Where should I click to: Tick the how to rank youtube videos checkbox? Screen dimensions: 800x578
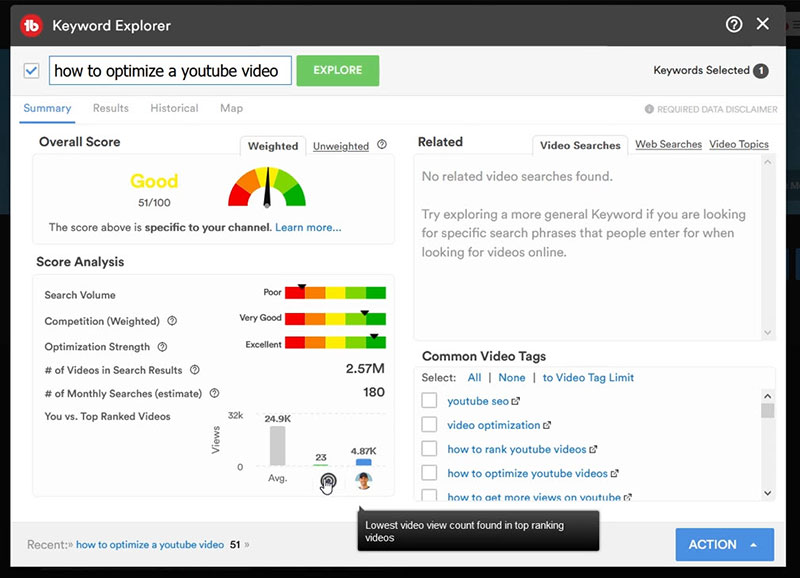point(429,449)
